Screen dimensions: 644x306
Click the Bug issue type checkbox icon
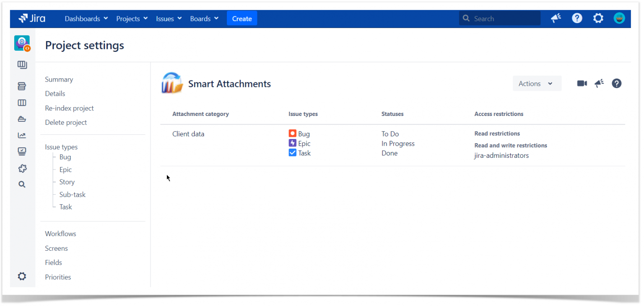point(292,133)
